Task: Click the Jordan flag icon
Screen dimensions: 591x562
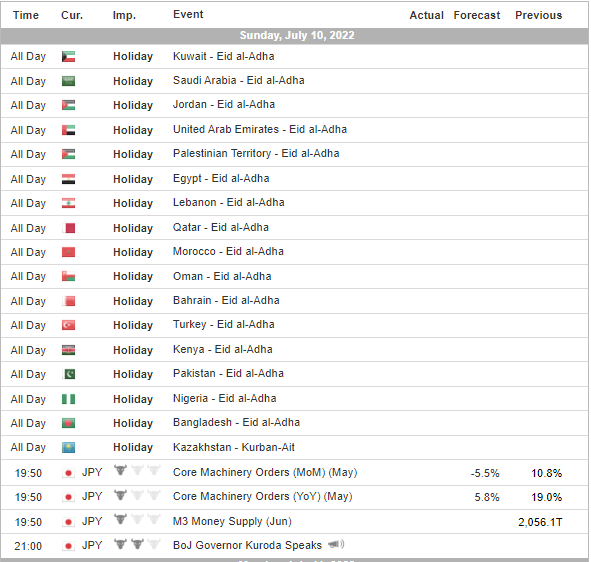Action: (x=69, y=105)
